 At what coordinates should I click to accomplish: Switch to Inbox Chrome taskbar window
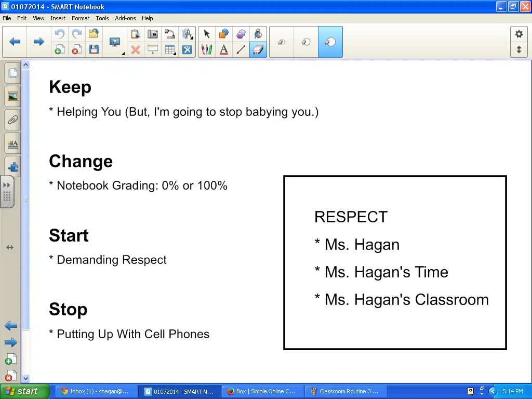pyautogui.click(x=96, y=391)
